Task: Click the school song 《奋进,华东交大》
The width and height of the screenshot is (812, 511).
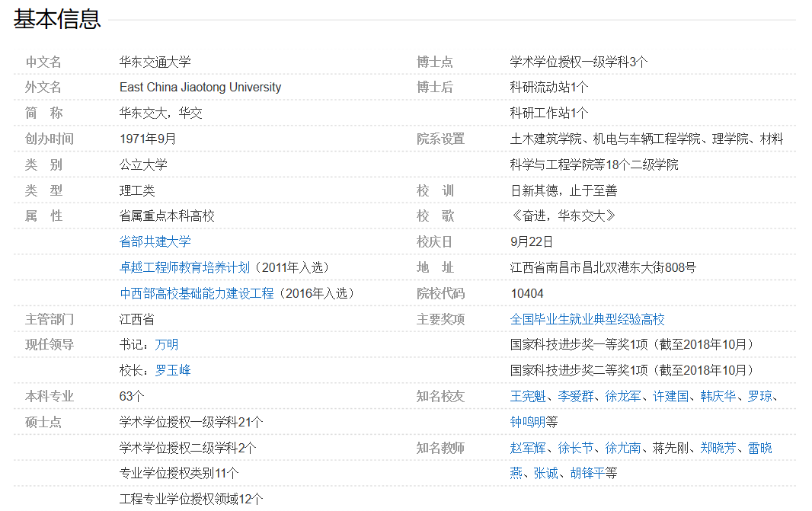Action: click(x=564, y=216)
